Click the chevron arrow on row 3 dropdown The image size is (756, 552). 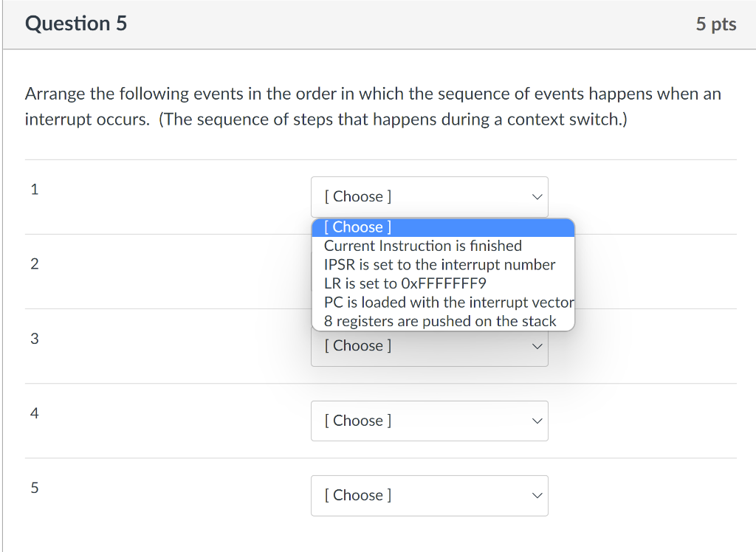point(537,345)
